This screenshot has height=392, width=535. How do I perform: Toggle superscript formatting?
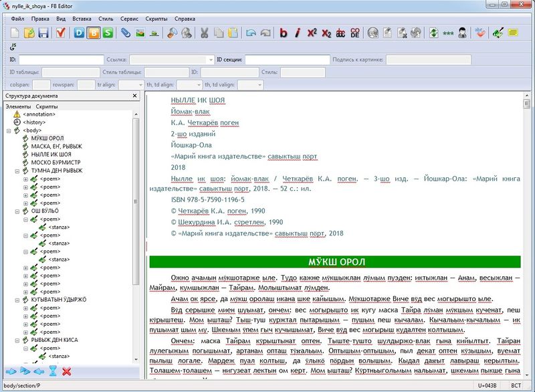(312, 33)
